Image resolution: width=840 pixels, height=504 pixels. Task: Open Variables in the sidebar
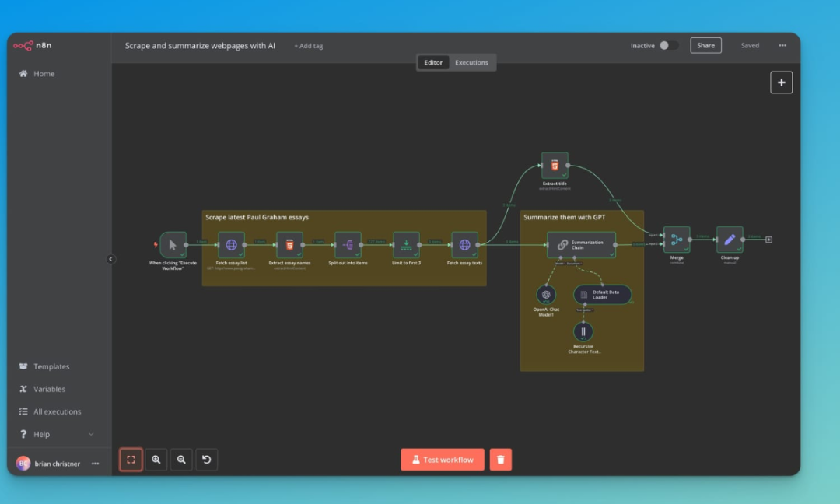pos(42,389)
